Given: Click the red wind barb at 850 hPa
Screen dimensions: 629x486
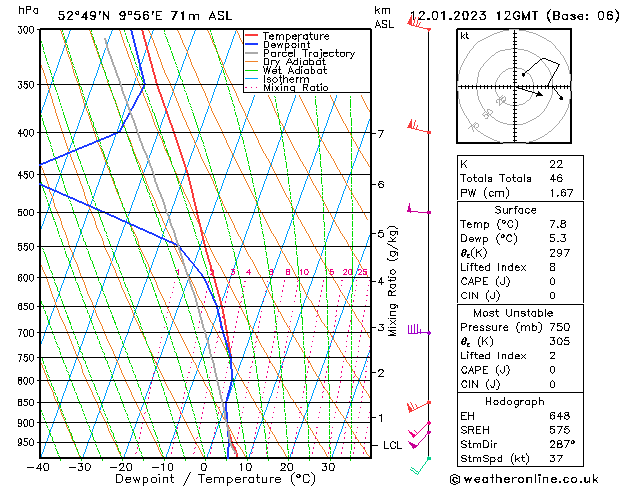Looking at the screenshot, I should tap(418, 406).
